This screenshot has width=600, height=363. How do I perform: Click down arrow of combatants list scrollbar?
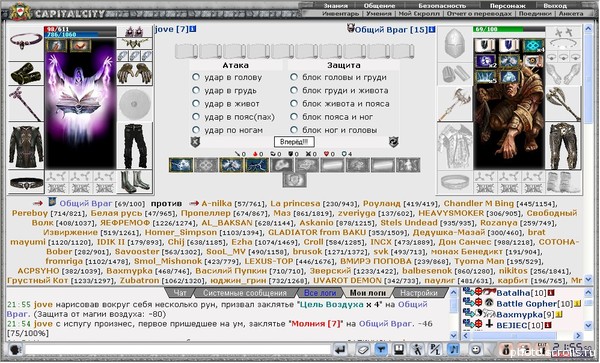[588, 280]
